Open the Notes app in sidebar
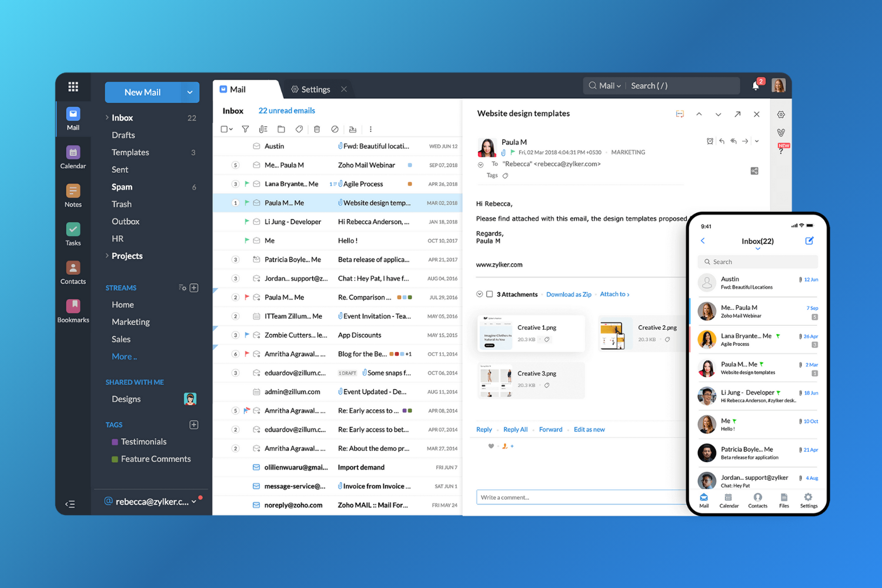 tap(73, 196)
